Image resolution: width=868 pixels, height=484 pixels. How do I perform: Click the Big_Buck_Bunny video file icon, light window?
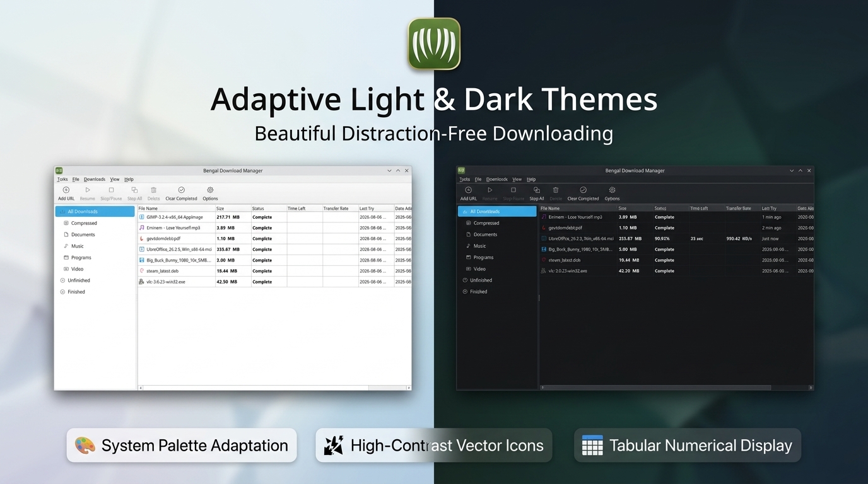pyautogui.click(x=142, y=260)
